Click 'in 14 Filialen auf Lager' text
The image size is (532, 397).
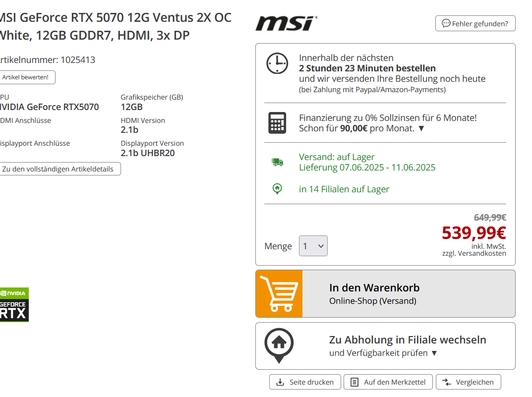coord(344,189)
